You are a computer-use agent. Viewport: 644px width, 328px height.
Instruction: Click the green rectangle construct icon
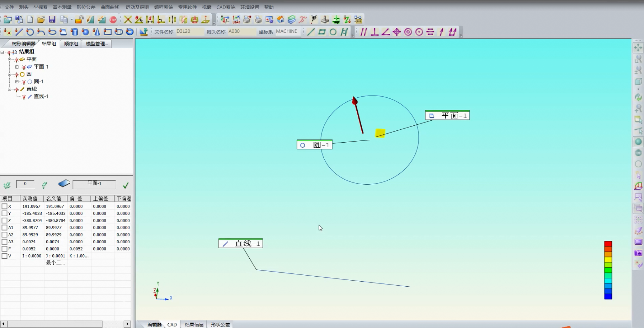[x=322, y=32]
